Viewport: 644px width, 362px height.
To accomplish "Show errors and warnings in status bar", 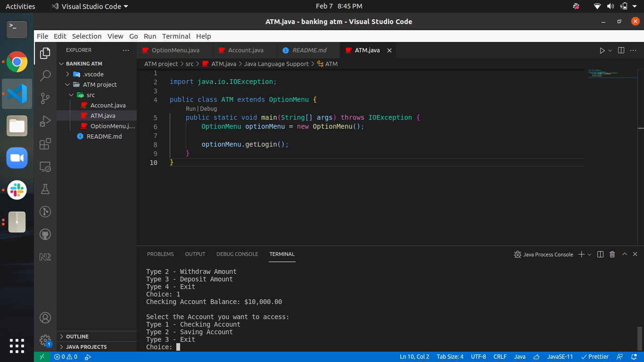I will tap(66, 357).
